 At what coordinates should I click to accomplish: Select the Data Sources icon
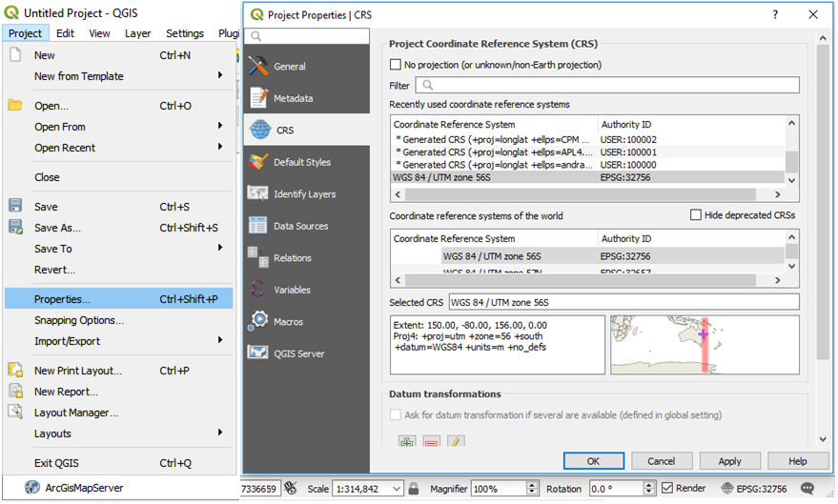pyautogui.click(x=258, y=226)
